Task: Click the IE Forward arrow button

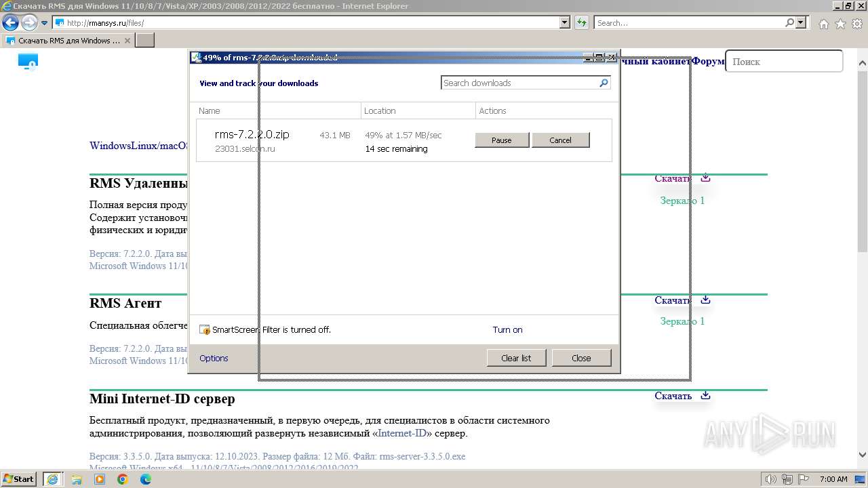Action: [x=29, y=23]
